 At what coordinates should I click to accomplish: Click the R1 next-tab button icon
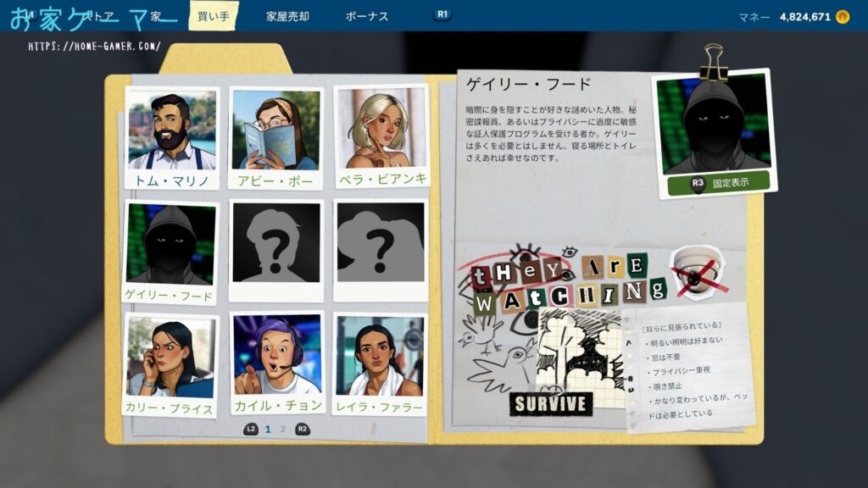click(442, 14)
